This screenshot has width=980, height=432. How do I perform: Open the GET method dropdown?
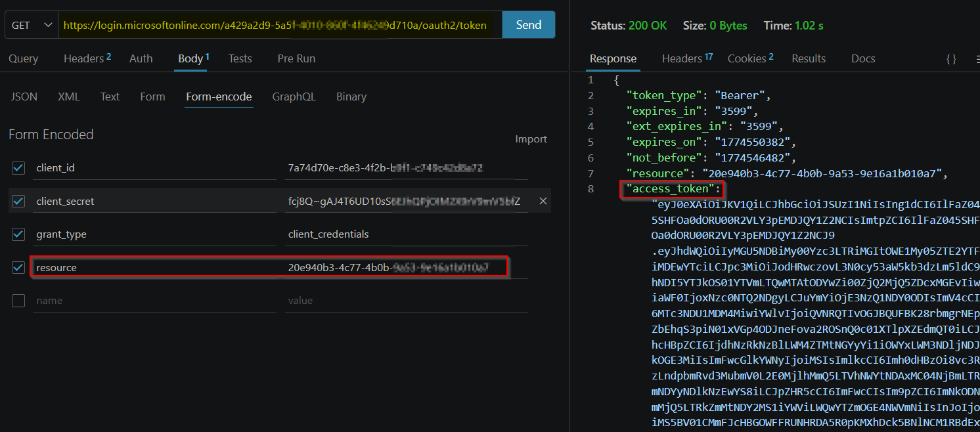(32, 25)
